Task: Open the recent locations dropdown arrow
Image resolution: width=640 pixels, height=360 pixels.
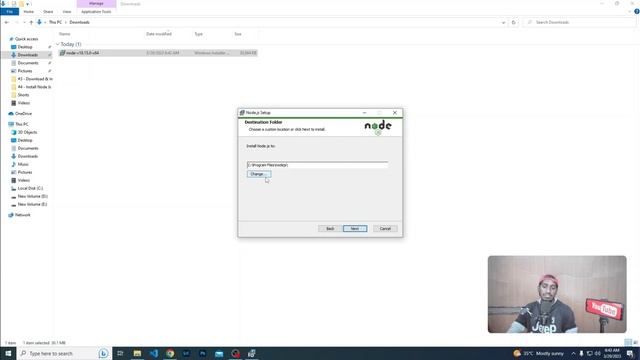Action: [24, 22]
